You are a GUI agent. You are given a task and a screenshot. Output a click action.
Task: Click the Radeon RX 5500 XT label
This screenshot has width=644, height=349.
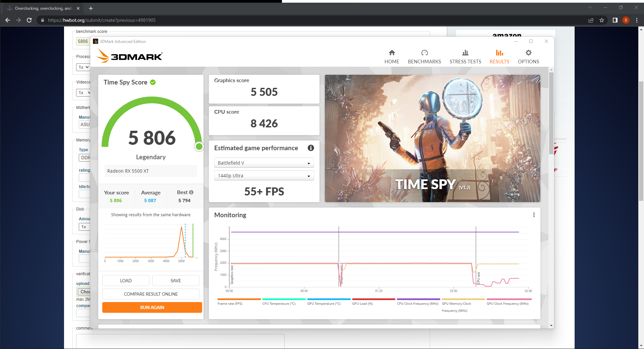click(x=128, y=171)
